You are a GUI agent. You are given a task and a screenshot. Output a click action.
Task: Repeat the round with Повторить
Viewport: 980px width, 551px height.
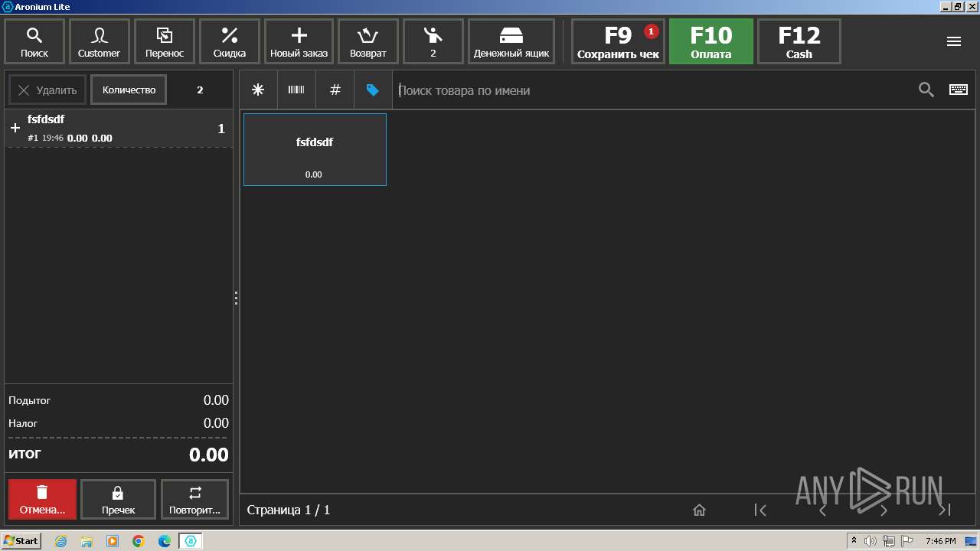click(x=194, y=500)
